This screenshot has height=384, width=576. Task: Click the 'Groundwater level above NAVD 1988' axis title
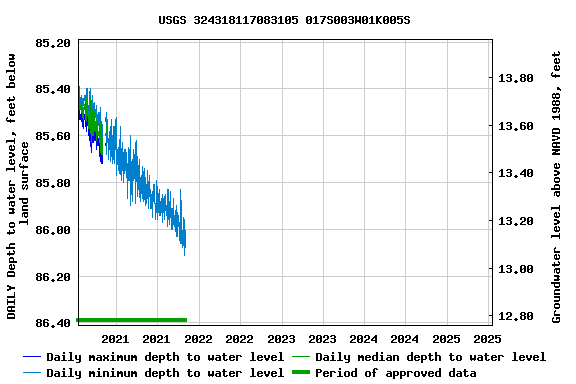[x=556, y=187]
